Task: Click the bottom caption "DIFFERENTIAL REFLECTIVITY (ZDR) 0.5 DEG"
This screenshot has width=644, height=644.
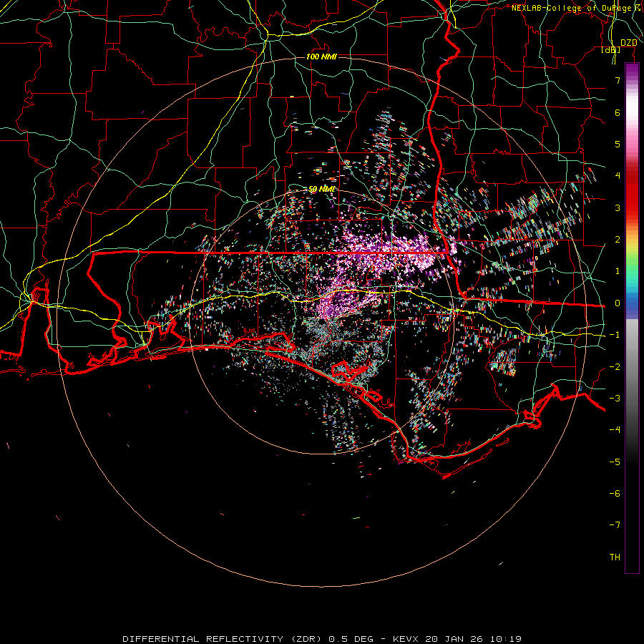Action: tap(248, 639)
